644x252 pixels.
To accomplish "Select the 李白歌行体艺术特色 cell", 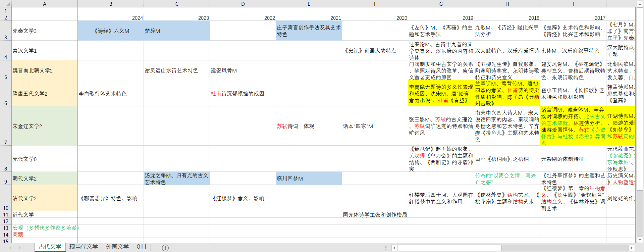I will [110, 94].
